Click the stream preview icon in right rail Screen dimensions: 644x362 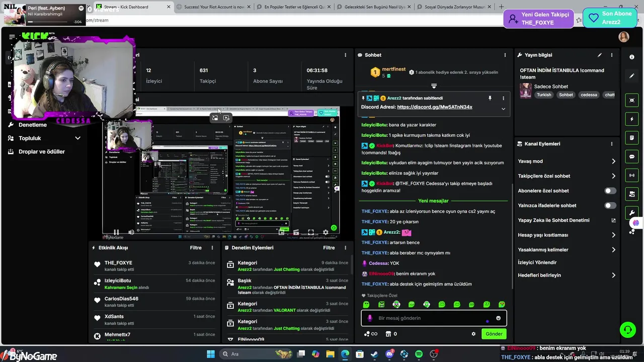click(632, 100)
